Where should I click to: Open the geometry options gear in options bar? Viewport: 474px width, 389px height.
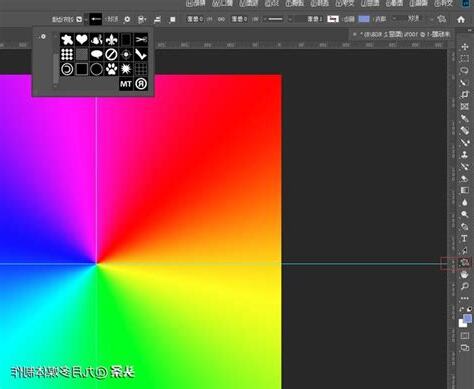click(127, 20)
